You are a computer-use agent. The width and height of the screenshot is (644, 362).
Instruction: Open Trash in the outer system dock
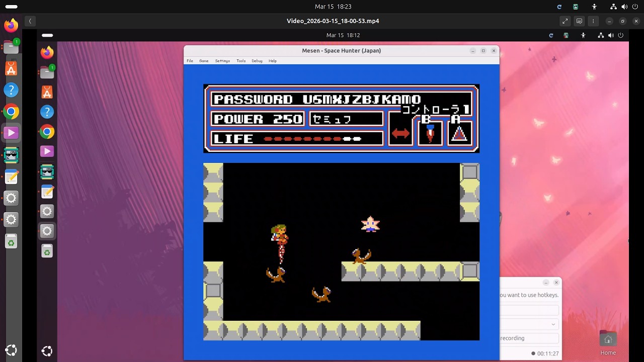tap(11, 242)
